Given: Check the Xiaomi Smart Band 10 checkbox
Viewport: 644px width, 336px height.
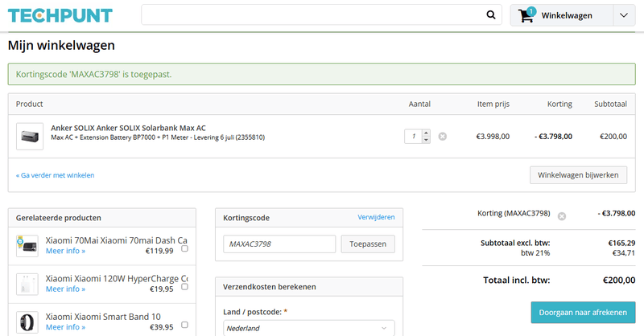Looking at the screenshot, I should coord(185,325).
